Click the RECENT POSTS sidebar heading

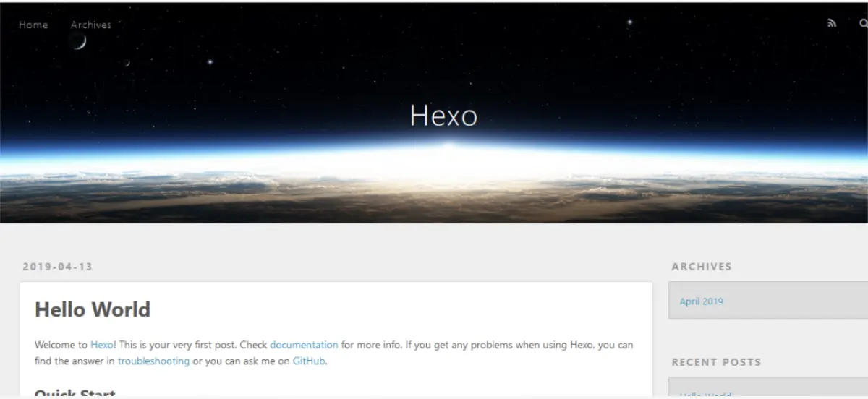pos(716,361)
